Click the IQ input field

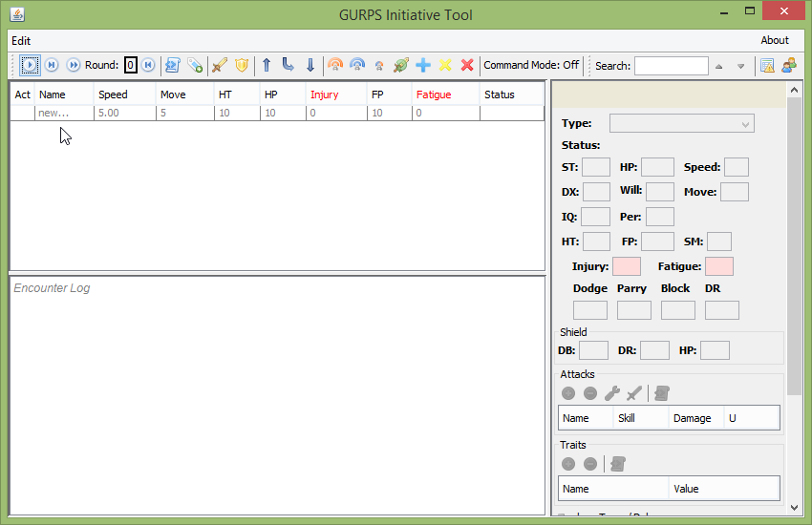click(595, 217)
